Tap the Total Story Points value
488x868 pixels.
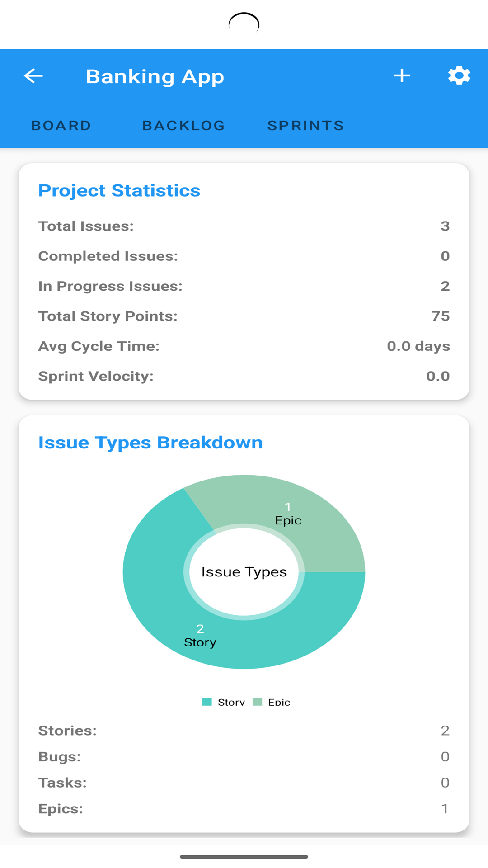point(440,316)
